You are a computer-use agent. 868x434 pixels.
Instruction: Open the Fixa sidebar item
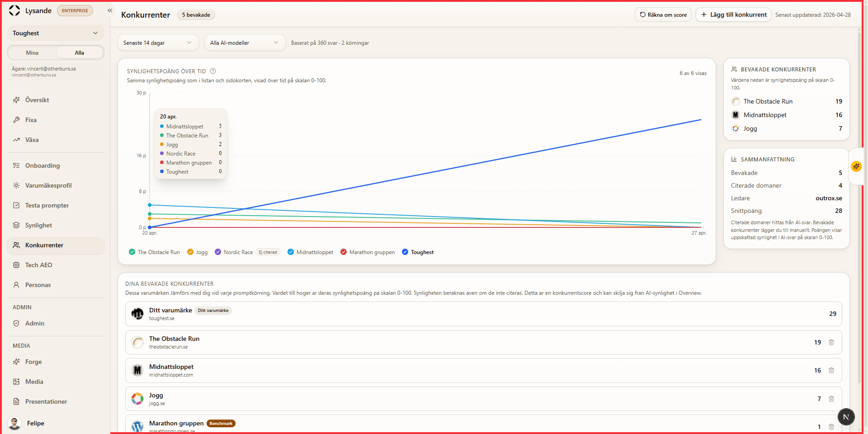point(56,120)
